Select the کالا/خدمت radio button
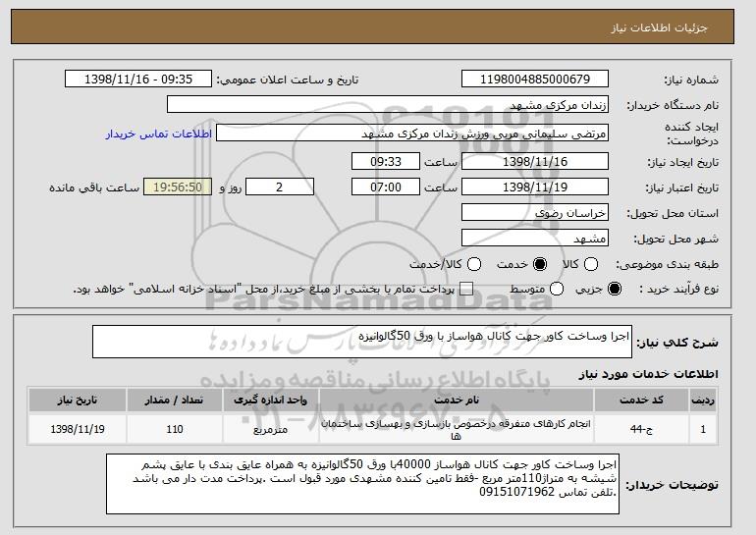Viewport: 756px width, 535px height. click(x=474, y=264)
